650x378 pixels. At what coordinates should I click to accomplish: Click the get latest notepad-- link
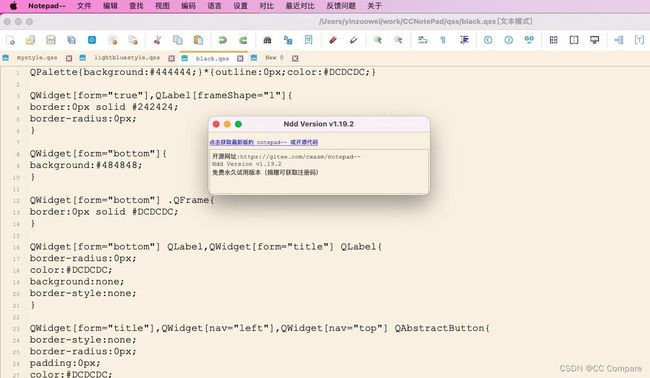click(x=264, y=142)
